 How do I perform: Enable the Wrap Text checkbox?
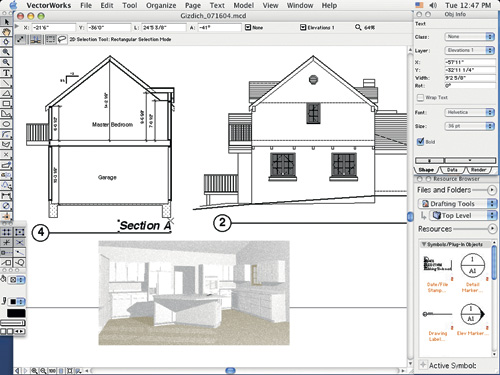pyautogui.click(x=421, y=97)
